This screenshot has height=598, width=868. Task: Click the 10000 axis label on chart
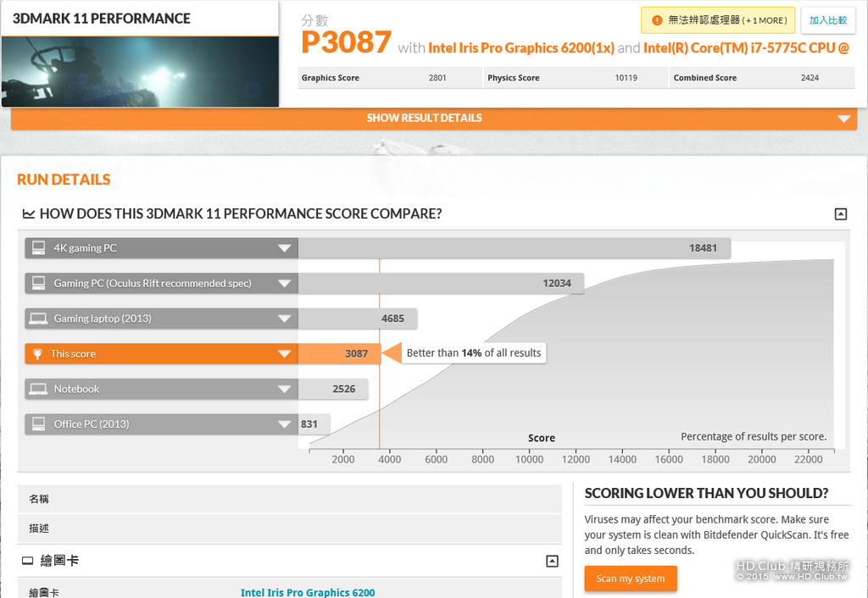(x=529, y=459)
